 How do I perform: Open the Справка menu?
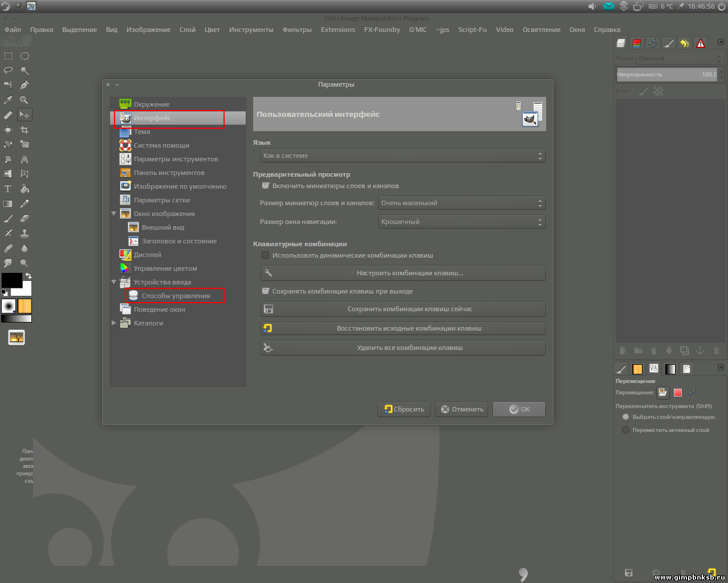(x=607, y=30)
